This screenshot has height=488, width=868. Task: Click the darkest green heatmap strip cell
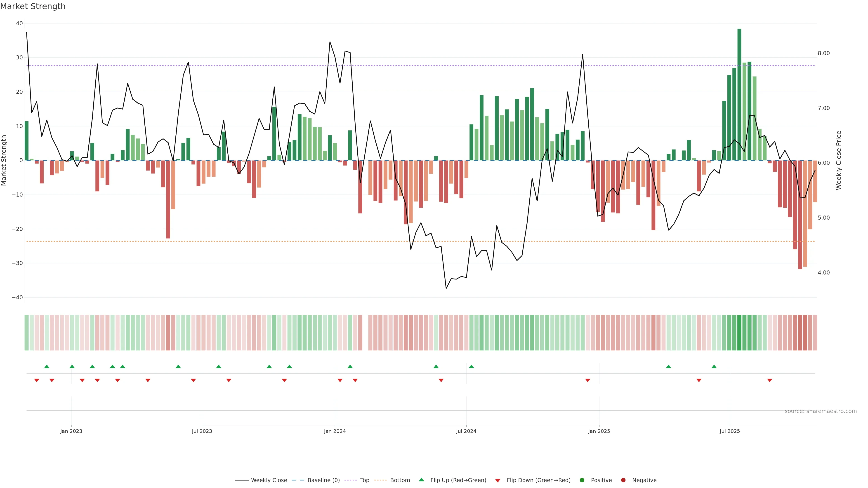point(739,332)
